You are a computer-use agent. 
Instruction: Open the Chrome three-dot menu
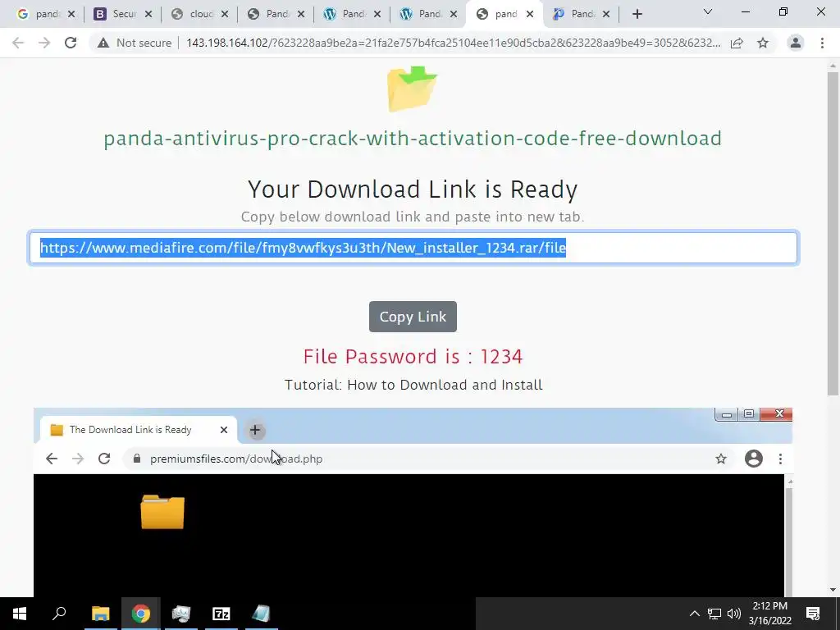tap(822, 43)
